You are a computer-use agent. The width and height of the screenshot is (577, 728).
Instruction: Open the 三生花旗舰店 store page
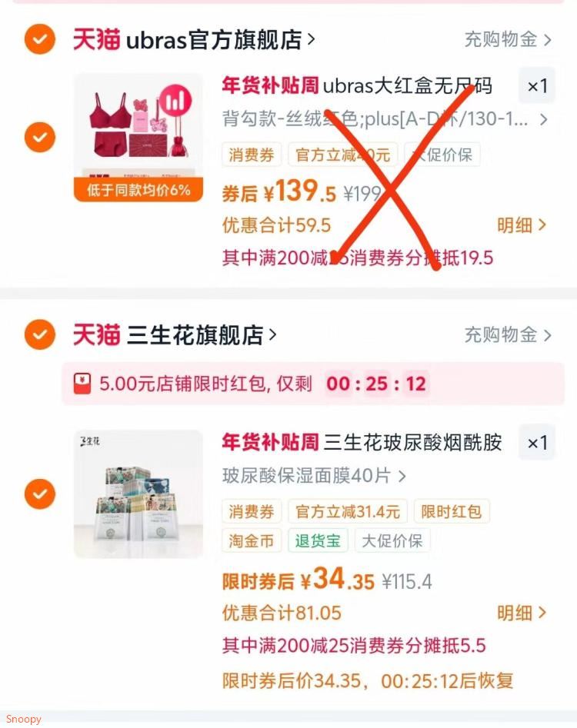coord(174,334)
